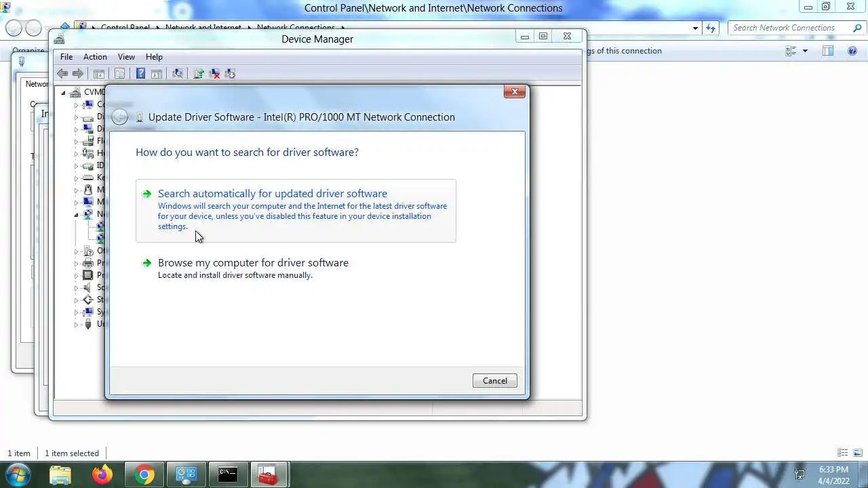Click the red toolbox taskbar icon
This screenshot has height=488, width=868.
coord(269,474)
